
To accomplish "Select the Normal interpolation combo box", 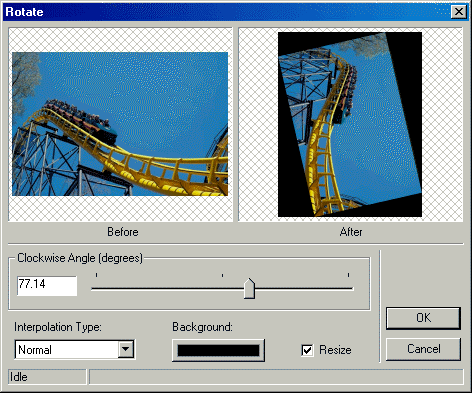I will (75, 349).
